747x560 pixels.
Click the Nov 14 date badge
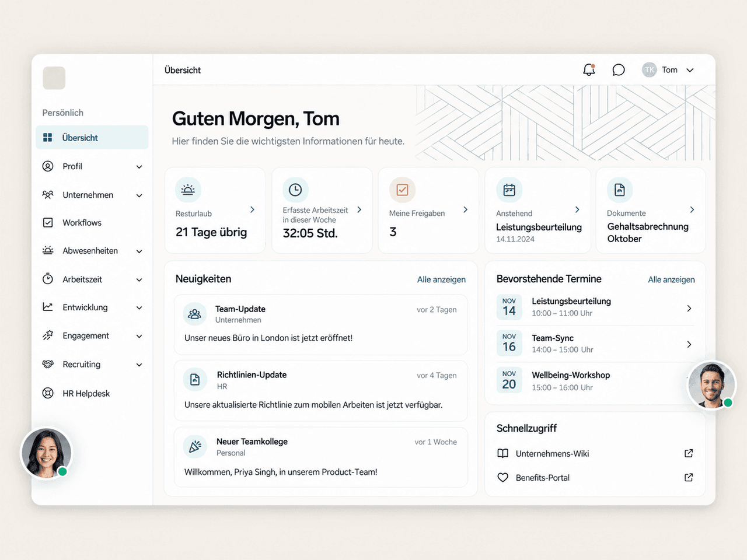click(509, 307)
